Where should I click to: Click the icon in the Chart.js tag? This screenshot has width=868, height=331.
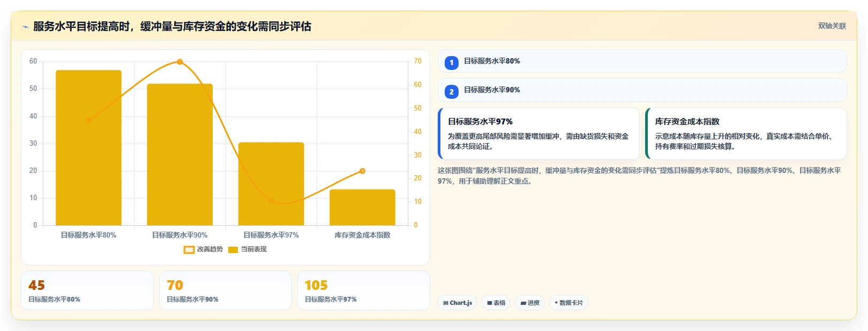pyautogui.click(x=446, y=303)
